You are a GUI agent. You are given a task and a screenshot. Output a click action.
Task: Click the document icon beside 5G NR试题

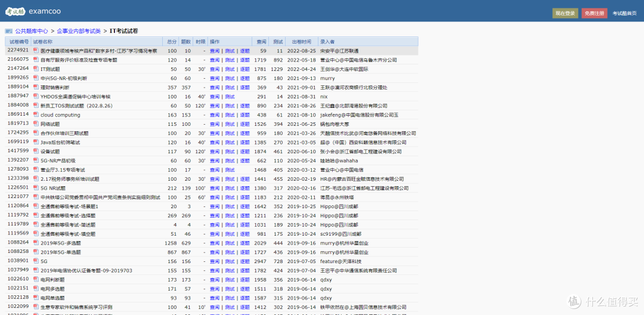pyautogui.click(x=36, y=188)
